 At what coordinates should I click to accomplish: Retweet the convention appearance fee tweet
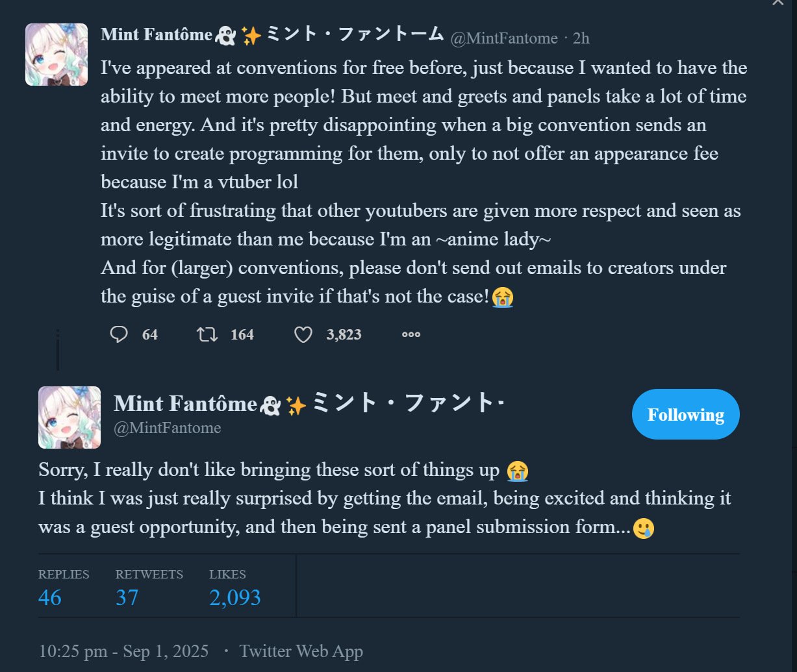(x=207, y=334)
